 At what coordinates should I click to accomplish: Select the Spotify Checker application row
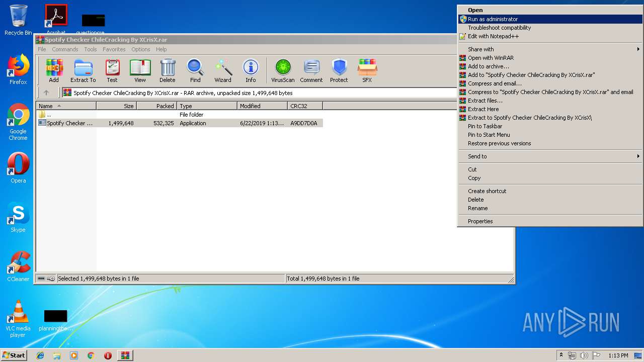point(180,123)
